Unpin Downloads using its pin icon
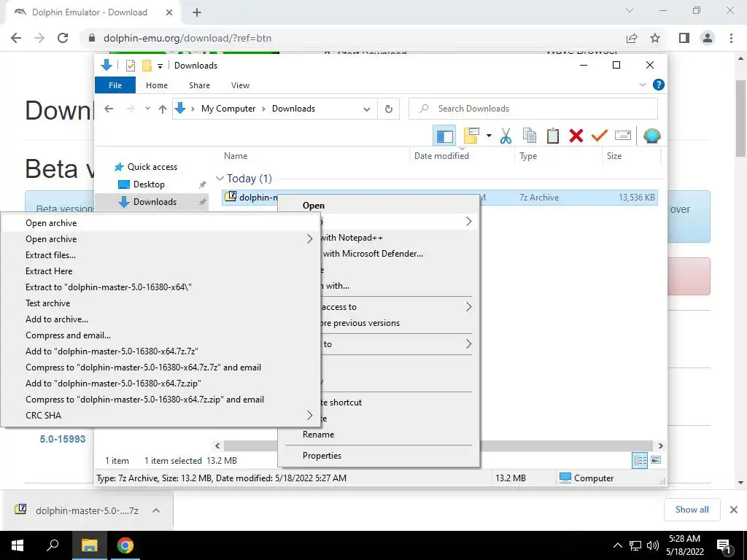The height and width of the screenshot is (560, 747). coord(203,202)
